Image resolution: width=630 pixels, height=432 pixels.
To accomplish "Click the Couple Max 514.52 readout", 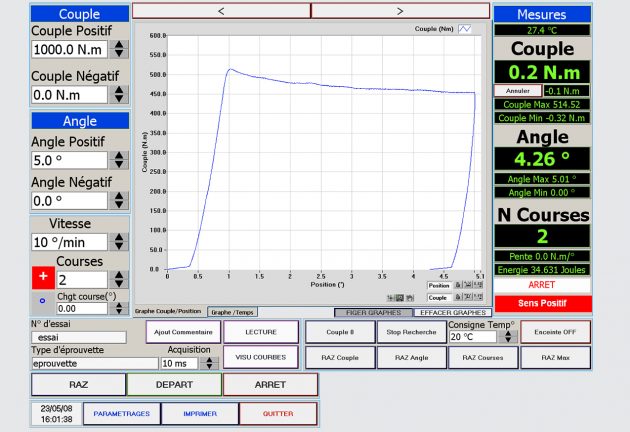I will click(542, 104).
